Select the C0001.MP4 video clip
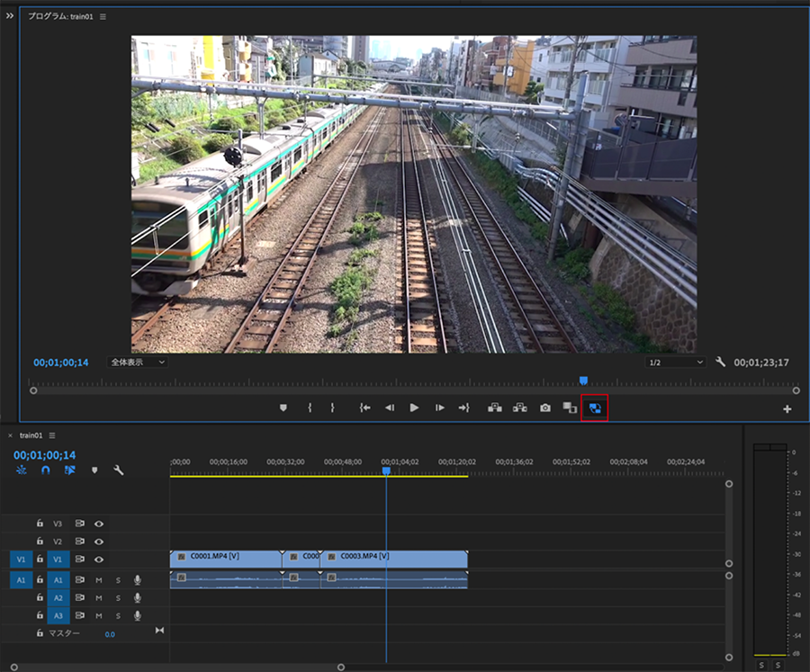Screen dimensions: 810x672 [225, 557]
